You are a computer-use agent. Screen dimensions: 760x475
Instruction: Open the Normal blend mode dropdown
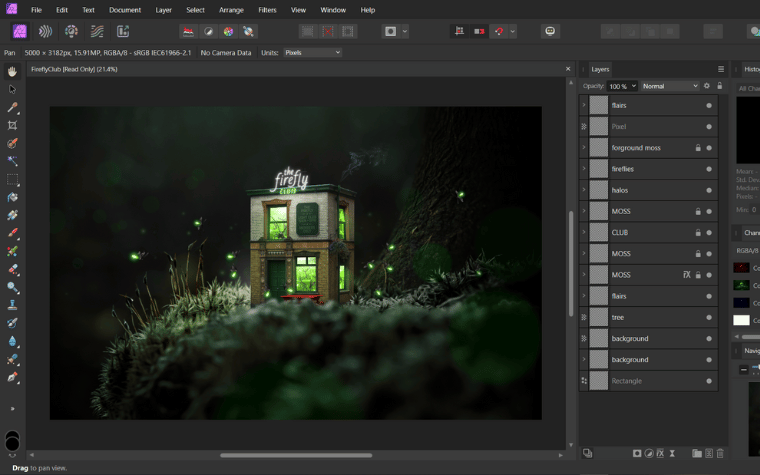coord(670,86)
